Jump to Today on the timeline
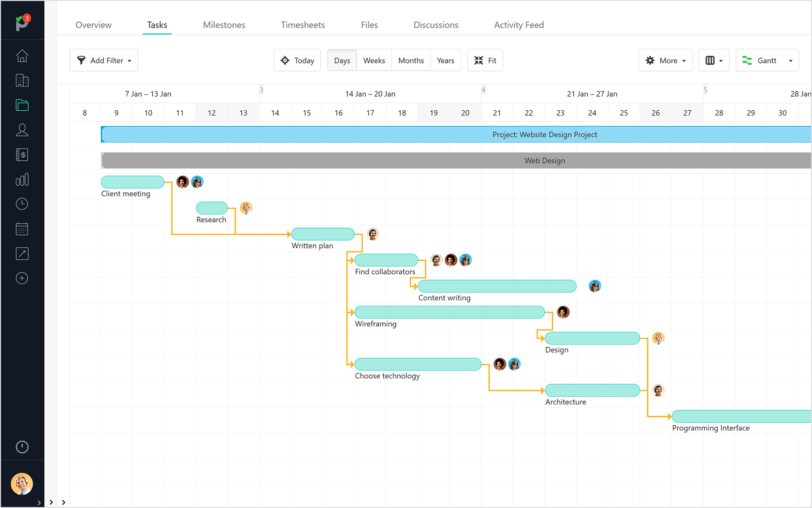The image size is (812, 508). [x=297, y=60]
